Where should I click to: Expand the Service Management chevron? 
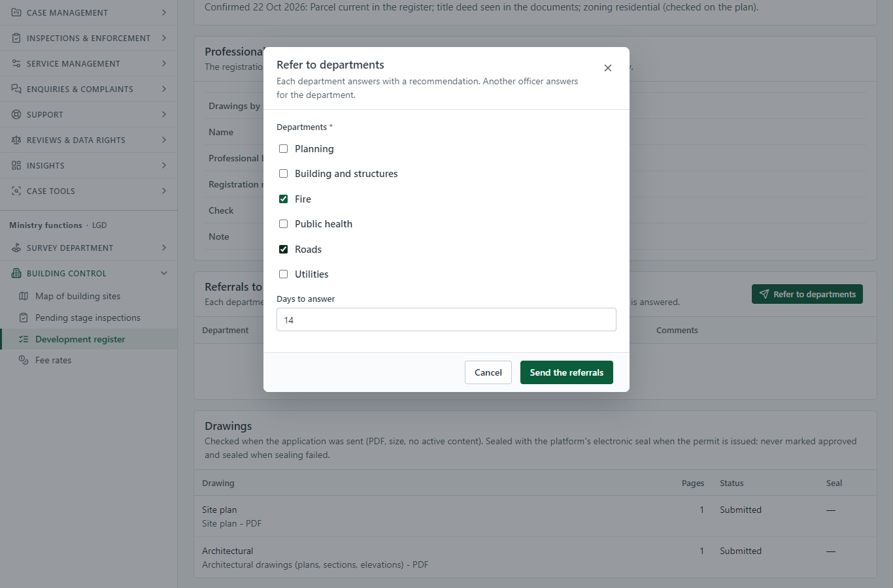tap(164, 63)
